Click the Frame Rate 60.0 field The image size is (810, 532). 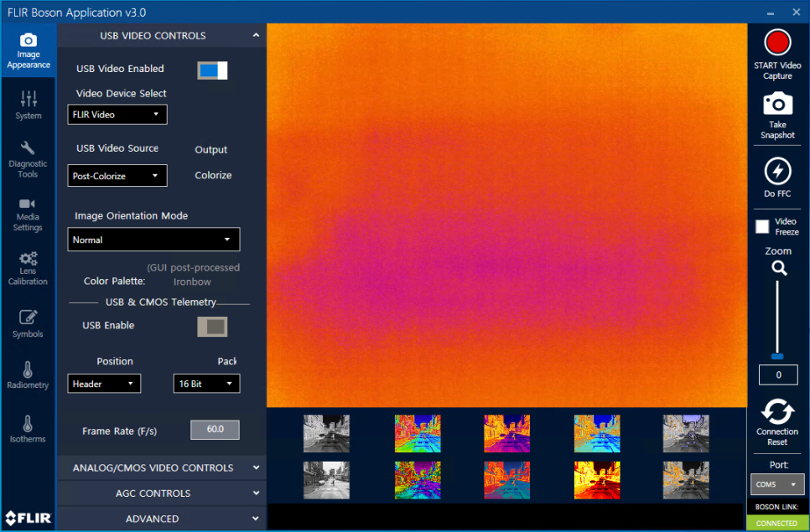[x=215, y=429]
